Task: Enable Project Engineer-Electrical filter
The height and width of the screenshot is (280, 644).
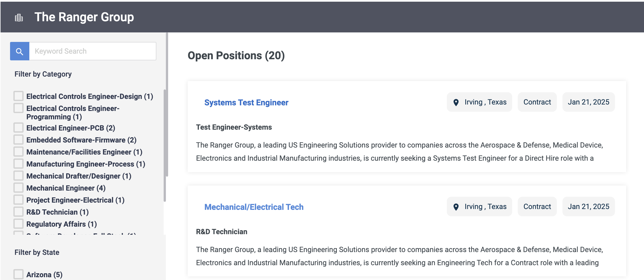Action: click(18, 200)
